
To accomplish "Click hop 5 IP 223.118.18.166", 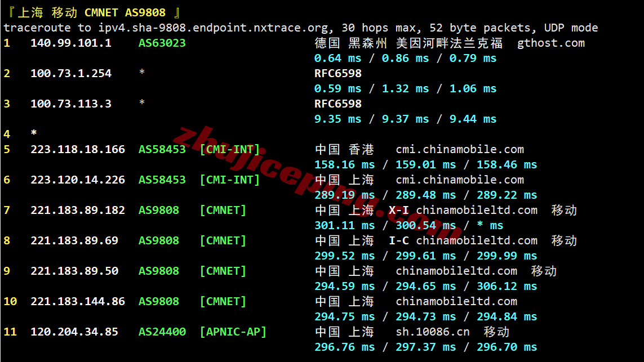I will point(78,149).
